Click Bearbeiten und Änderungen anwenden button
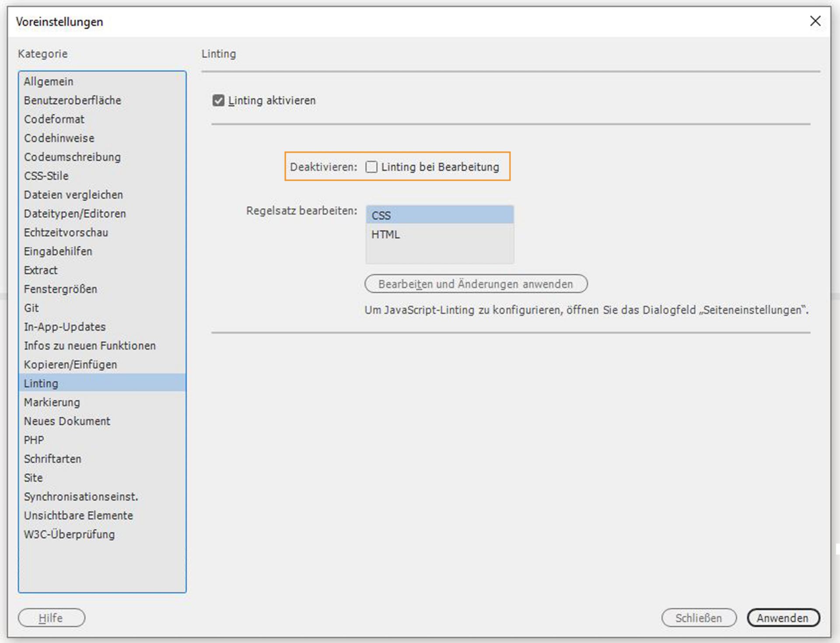 click(x=476, y=284)
